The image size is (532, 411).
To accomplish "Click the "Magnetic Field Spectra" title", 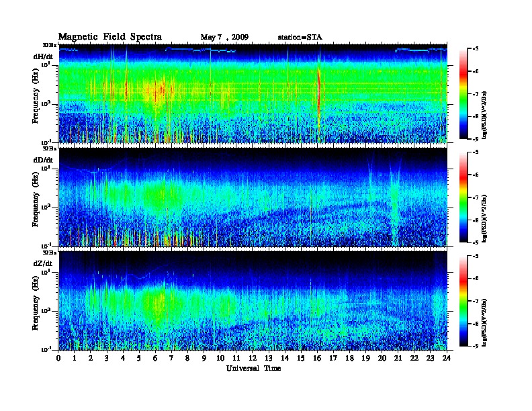I will coord(110,37).
